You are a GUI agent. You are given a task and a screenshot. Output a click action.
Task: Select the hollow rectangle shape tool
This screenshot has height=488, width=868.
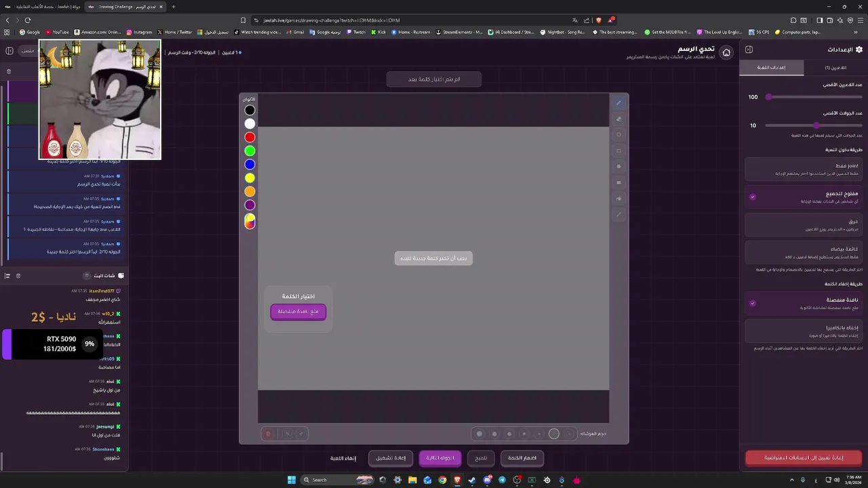[x=618, y=151]
